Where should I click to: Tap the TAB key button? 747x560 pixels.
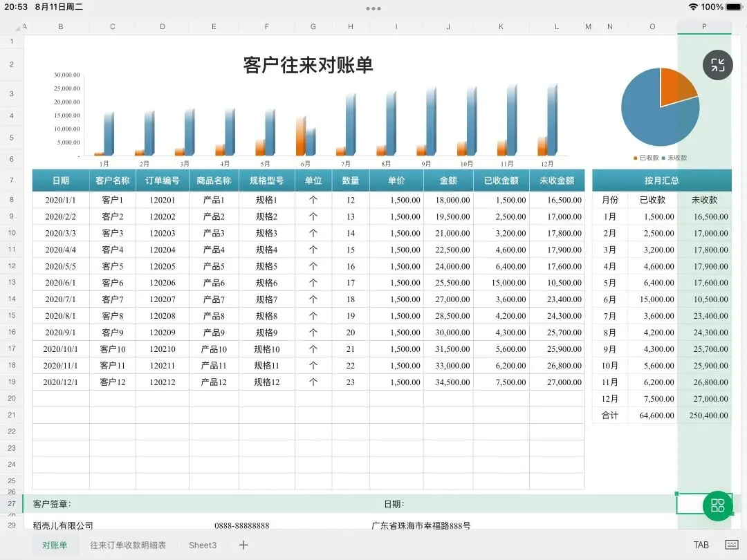click(x=701, y=545)
